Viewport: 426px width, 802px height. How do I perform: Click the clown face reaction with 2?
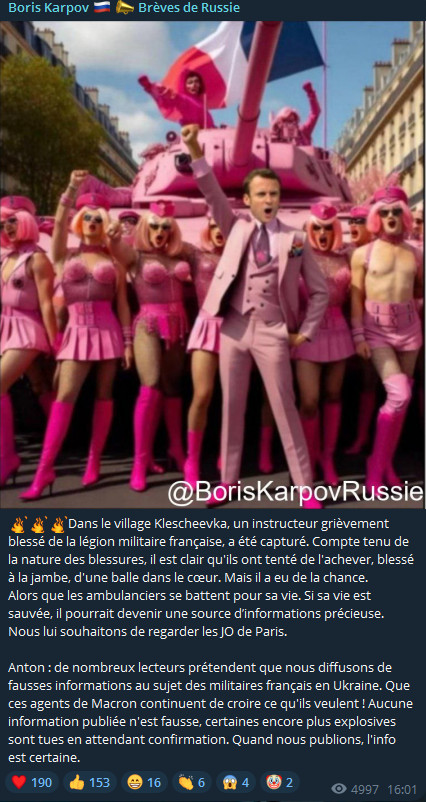pos(280,783)
